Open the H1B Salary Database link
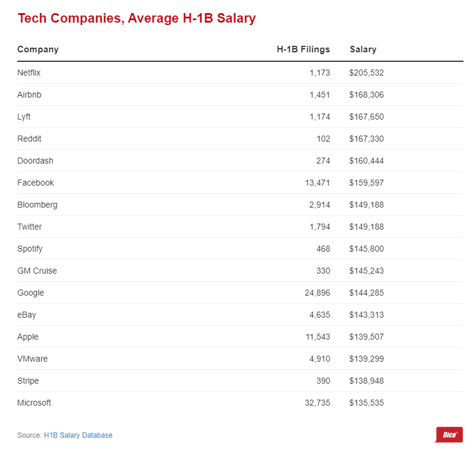The width and height of the screenshot is (476, 452). pyautogui.click(x=78, y=435)
